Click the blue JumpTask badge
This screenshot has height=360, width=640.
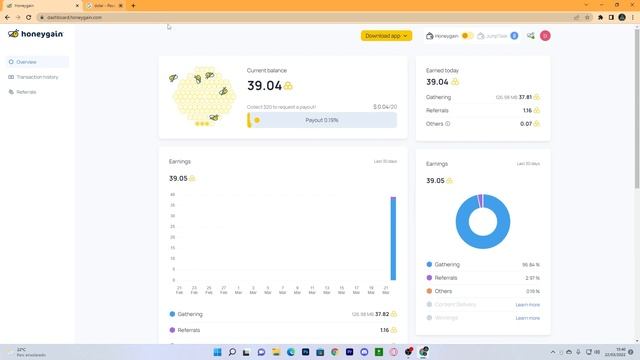[x=514, y=36]
